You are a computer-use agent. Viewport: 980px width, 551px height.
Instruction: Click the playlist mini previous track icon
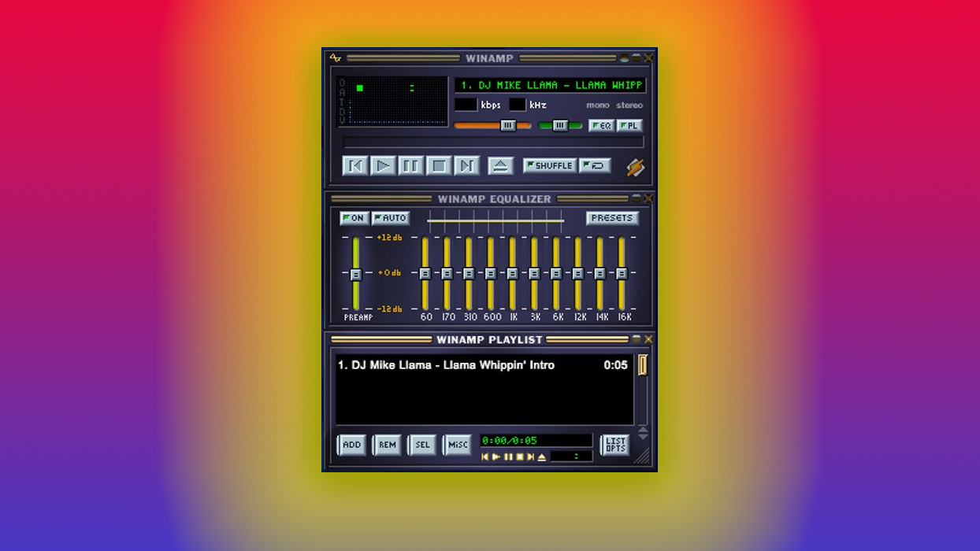coord(485,457)
